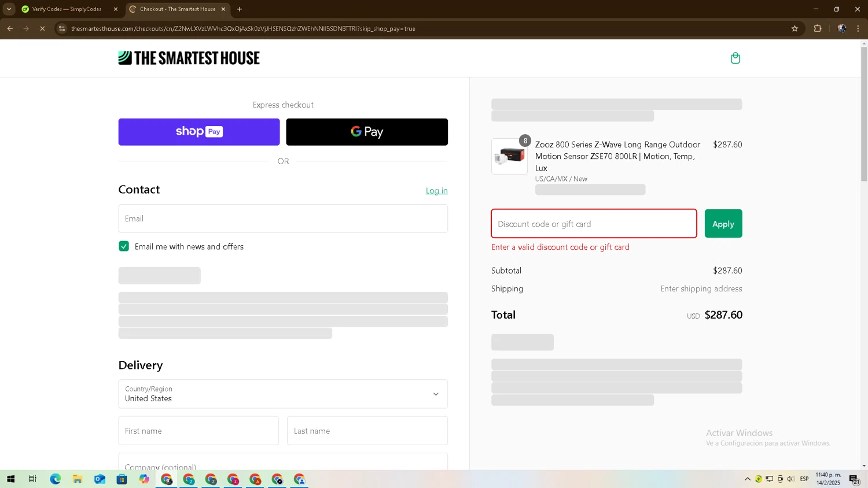The height and width of the screenshot is (488, 868).
Task: Open the network tray icon
Action: click(770, 479)
